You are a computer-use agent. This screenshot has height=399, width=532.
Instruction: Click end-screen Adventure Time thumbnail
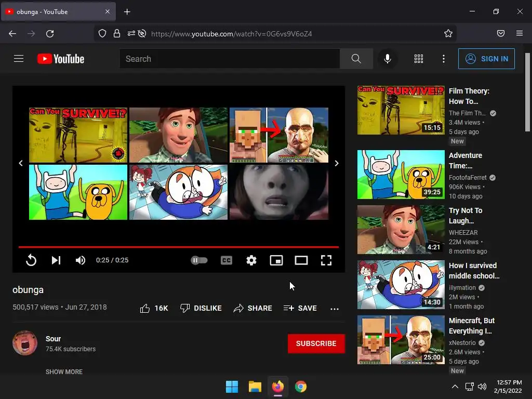point(78,192)
